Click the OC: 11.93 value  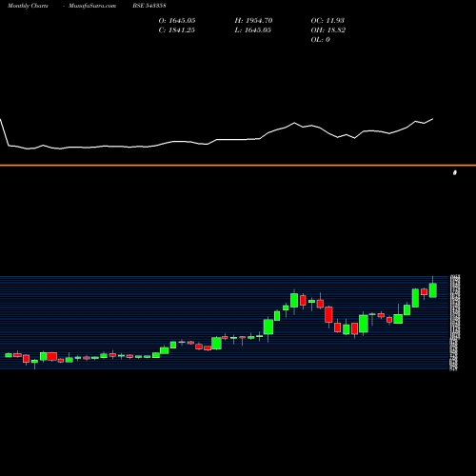tap(327, 21)
